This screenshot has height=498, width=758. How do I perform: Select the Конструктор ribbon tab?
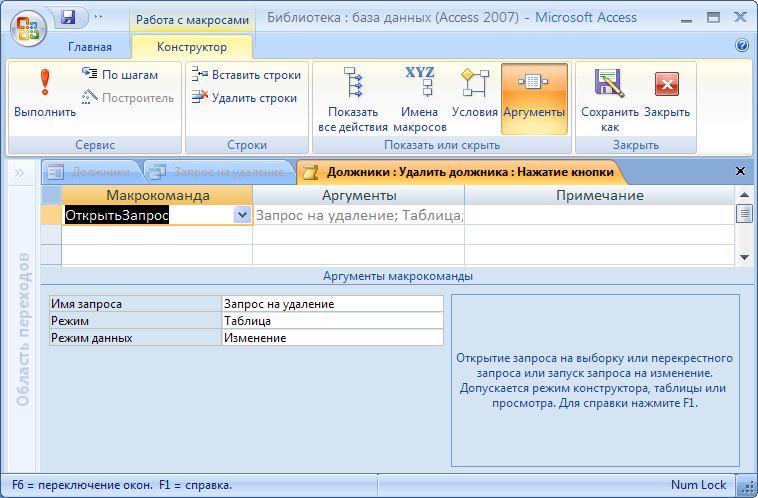pyautogui.click(x=192, y=47)
